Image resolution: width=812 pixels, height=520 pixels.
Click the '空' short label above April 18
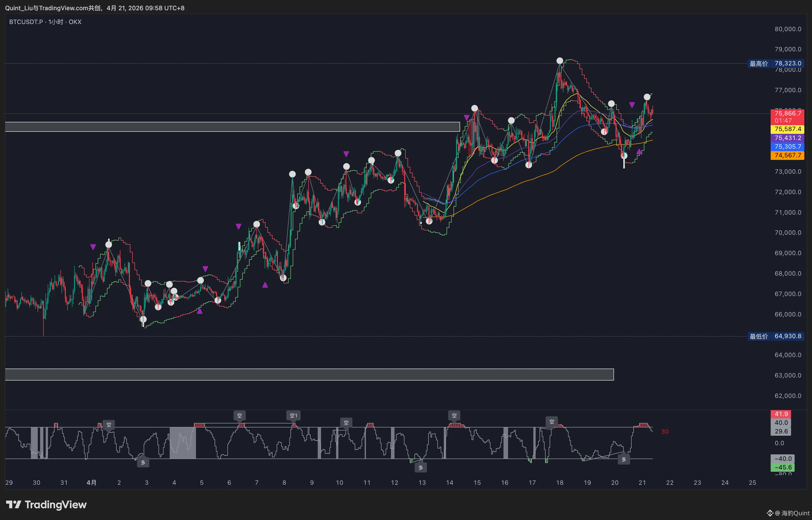tap(551, 421)
